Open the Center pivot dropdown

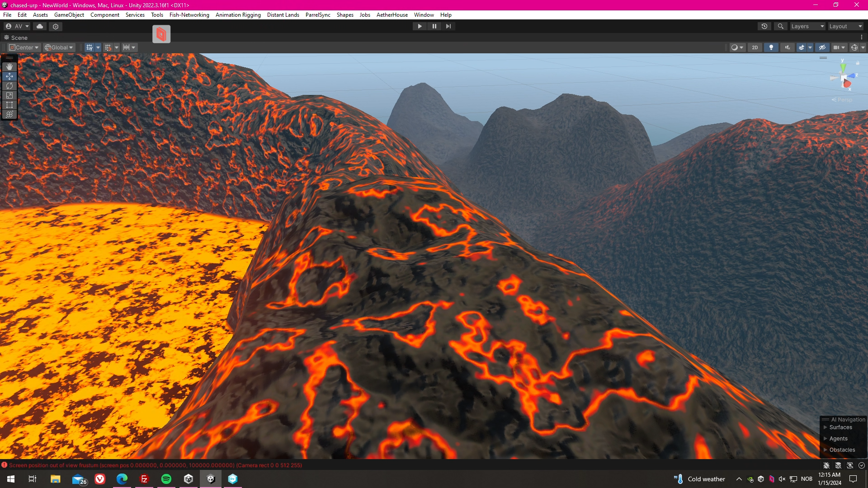tap(24, 47)
